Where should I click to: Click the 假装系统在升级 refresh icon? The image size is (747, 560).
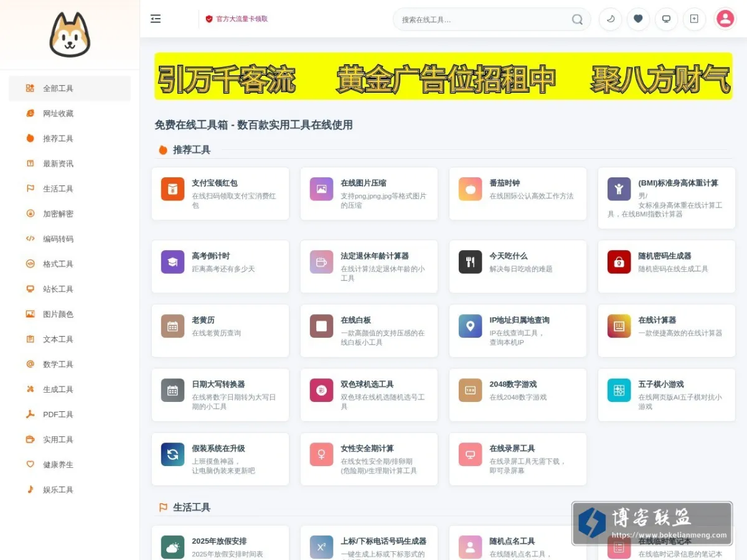point(172,454)
